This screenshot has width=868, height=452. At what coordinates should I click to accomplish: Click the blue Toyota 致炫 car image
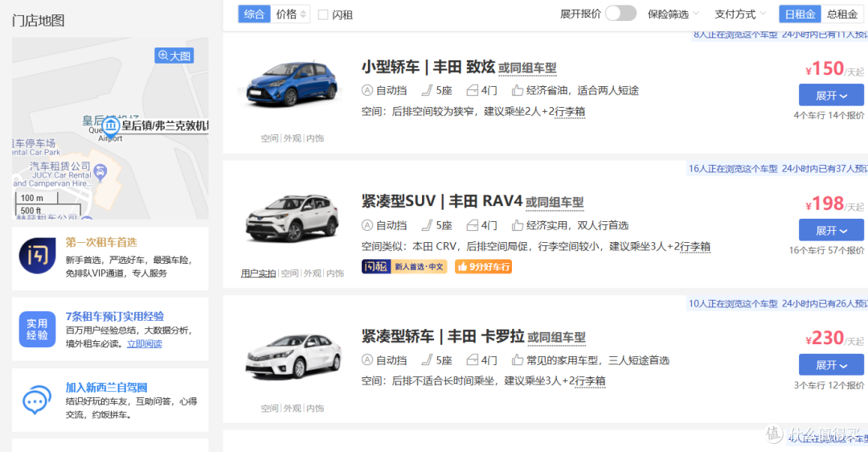coord(292,84)
